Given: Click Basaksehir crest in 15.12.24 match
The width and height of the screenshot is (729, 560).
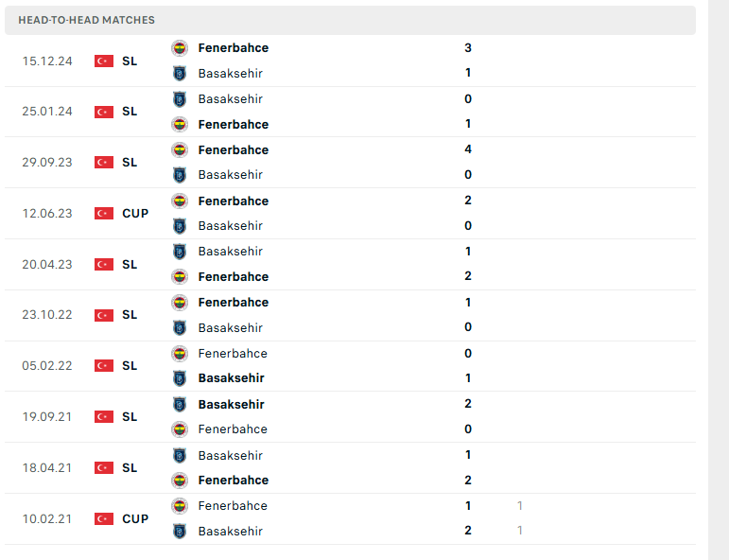Looking at the screenshot, I should point(180,74).
